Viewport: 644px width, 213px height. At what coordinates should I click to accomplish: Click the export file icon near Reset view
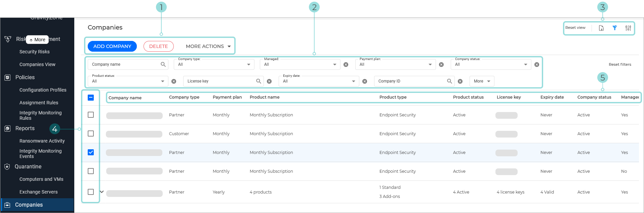[x=601, y=28]
